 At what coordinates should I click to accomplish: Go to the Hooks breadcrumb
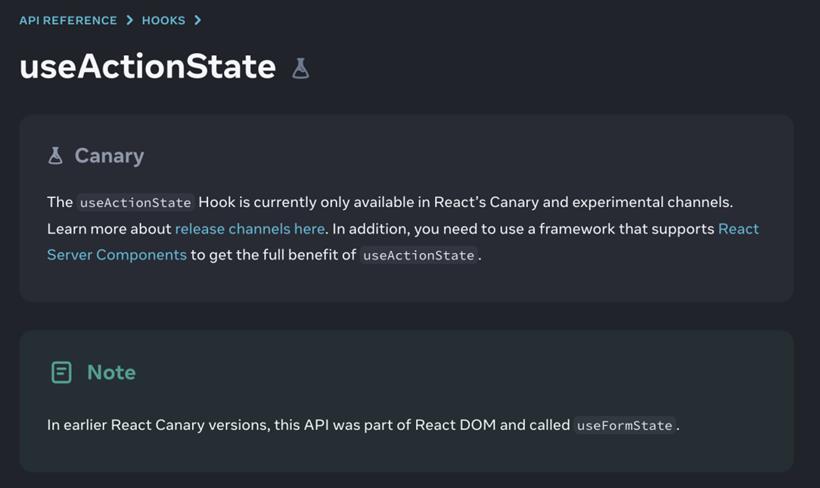coord(163,20)
